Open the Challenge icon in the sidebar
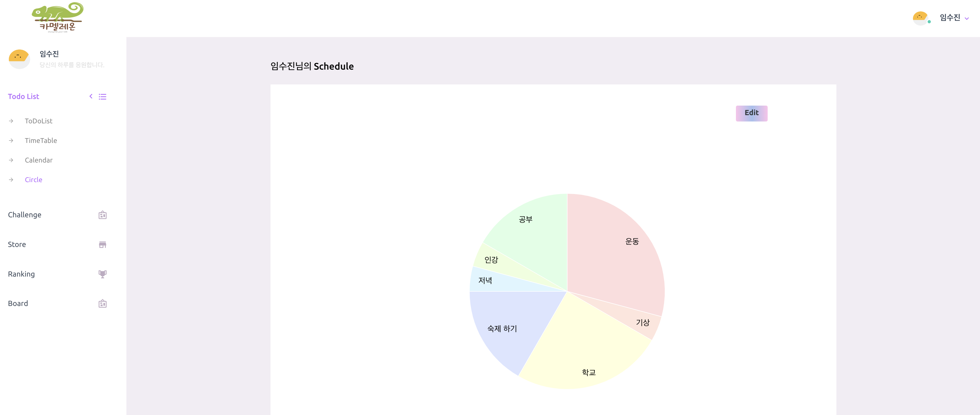 [102, 215]
